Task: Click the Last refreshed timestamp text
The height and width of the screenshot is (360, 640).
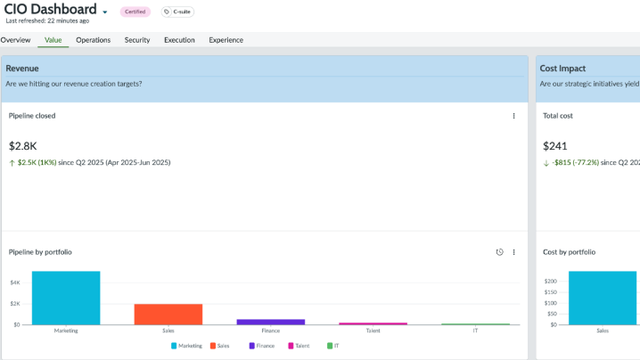Action: tap(47, 21)
